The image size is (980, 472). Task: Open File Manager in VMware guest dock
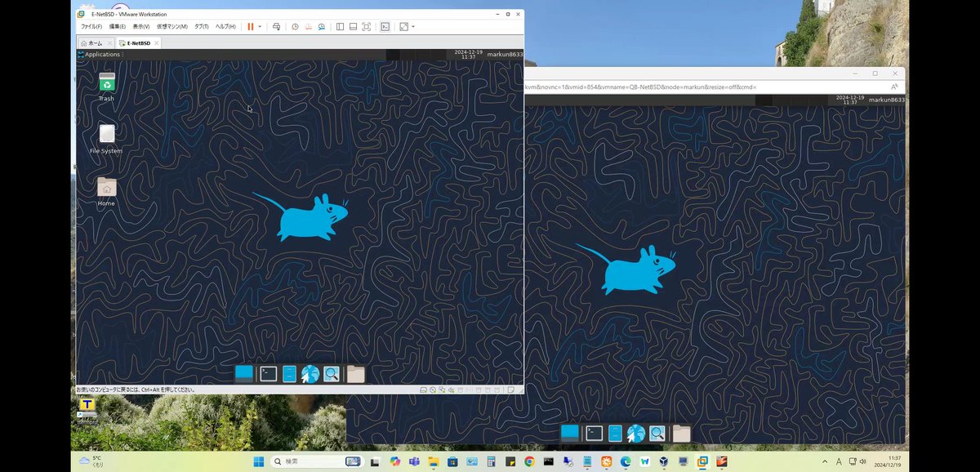pos(289,374)
